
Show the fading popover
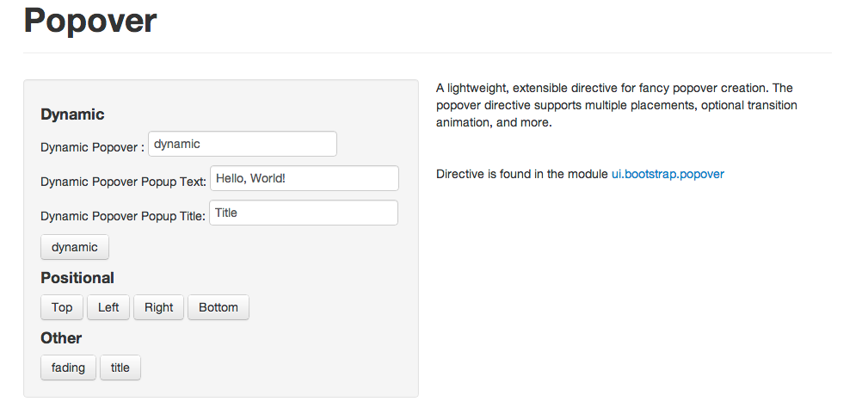click(x=68, y=368)
